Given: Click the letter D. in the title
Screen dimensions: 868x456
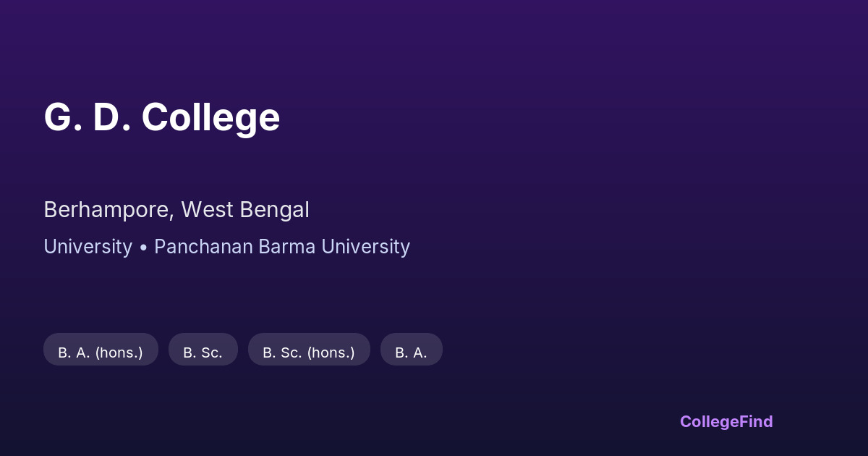Looking at the screenshot, I should tap(111, 117).
